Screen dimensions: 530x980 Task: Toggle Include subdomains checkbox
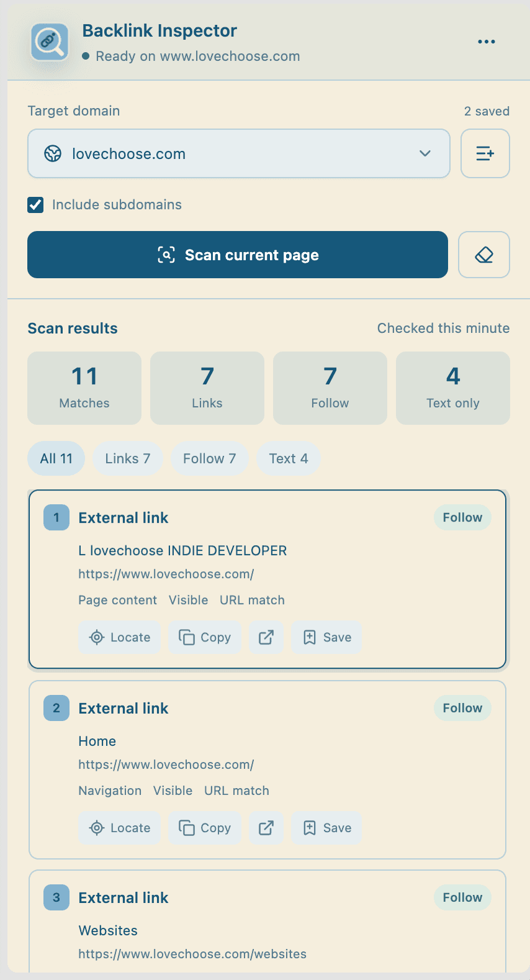[35, 205]
